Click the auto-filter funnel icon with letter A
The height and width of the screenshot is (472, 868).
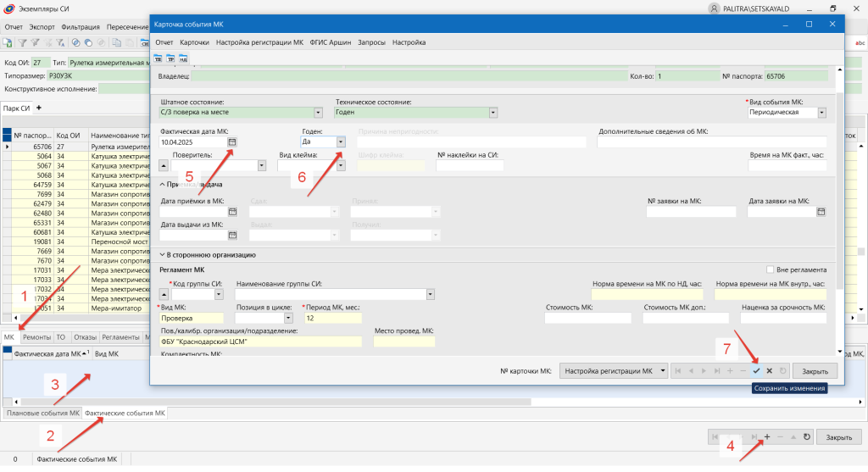tap(60, 42)
